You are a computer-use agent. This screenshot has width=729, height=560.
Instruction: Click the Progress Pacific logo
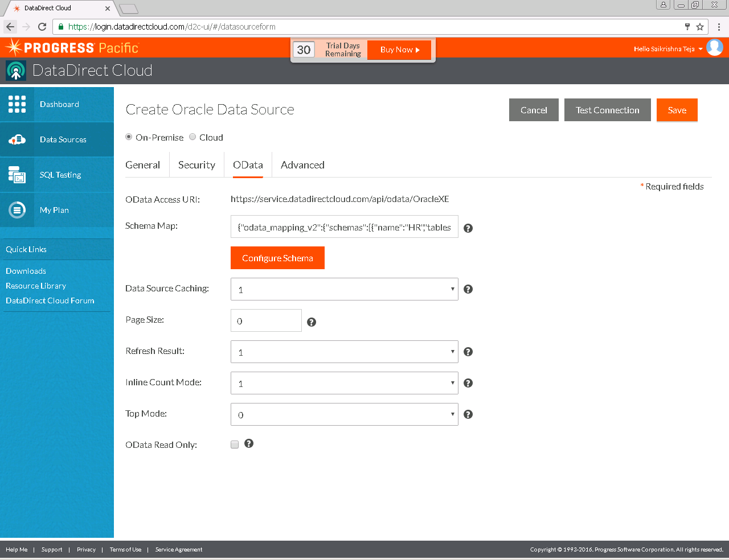[72, 48]
